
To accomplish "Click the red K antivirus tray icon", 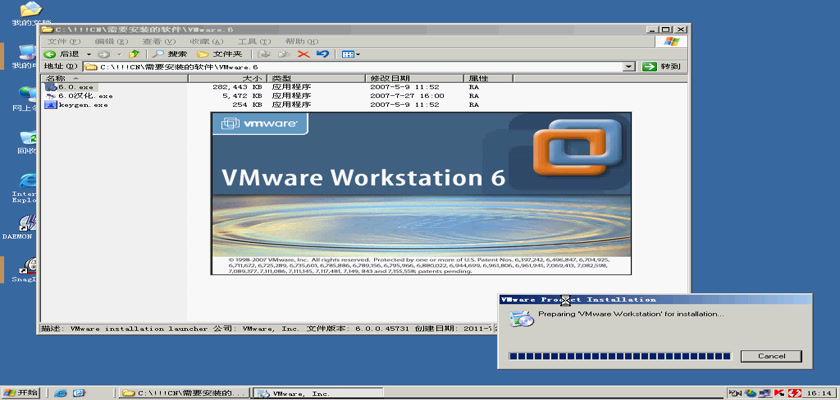I will coord(779,394).
